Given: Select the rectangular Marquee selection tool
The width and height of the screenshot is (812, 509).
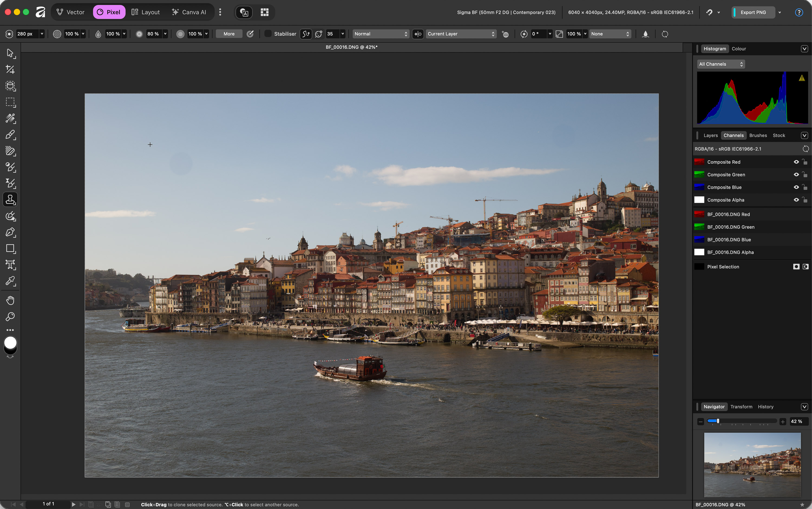Looking at the screenshot, I should (10, 102).
